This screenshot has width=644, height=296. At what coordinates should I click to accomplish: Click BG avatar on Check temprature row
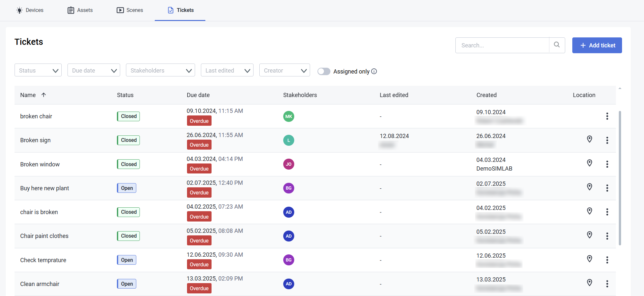click(289, 260)
